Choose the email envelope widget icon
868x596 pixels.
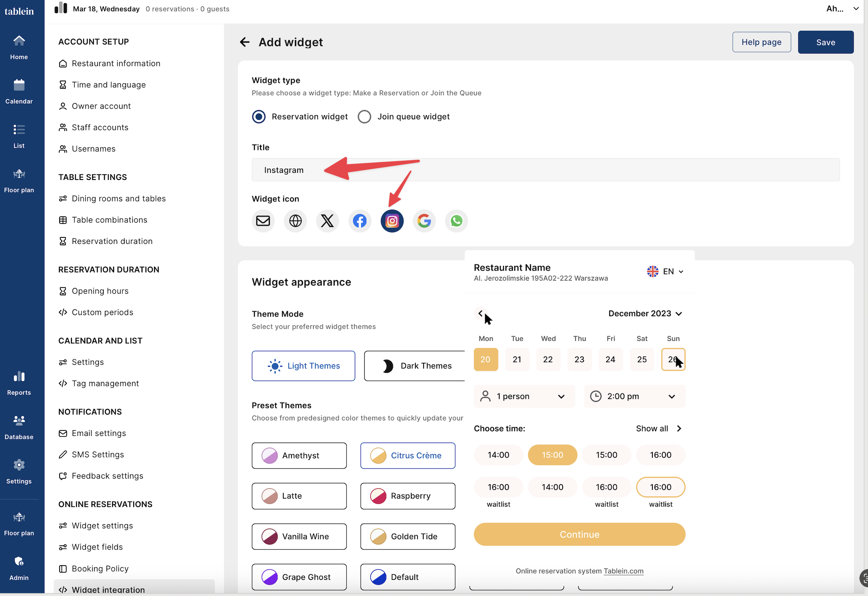click(x=263, y=221)
